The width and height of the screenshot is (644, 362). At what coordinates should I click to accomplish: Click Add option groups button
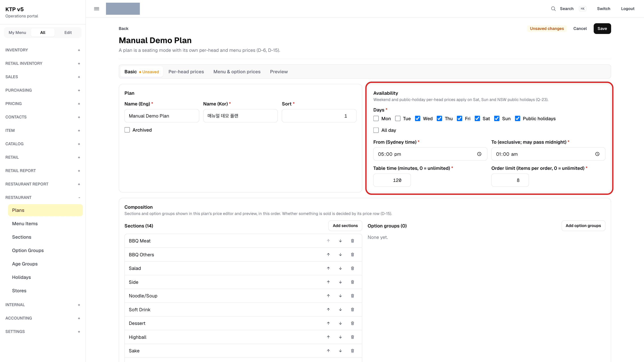(x=583, y=226)
